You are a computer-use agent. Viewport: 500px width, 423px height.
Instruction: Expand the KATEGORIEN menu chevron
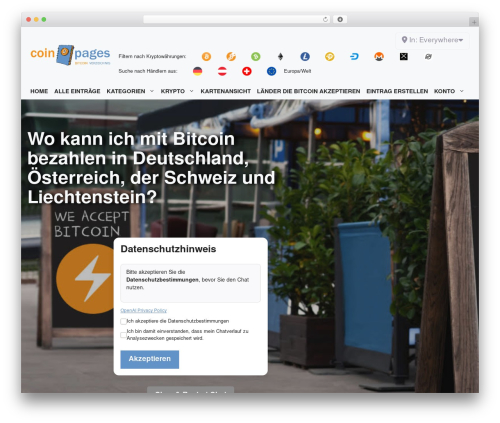pos(152,91)
